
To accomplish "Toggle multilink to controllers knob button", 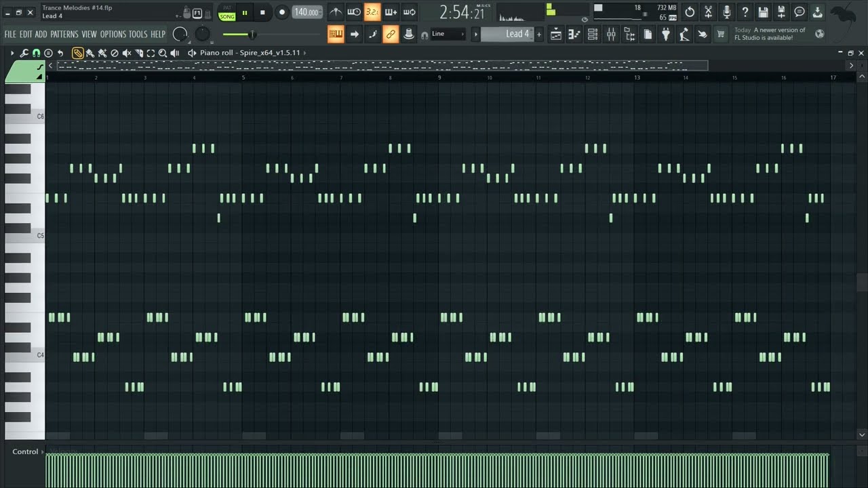I will point(409,35).
